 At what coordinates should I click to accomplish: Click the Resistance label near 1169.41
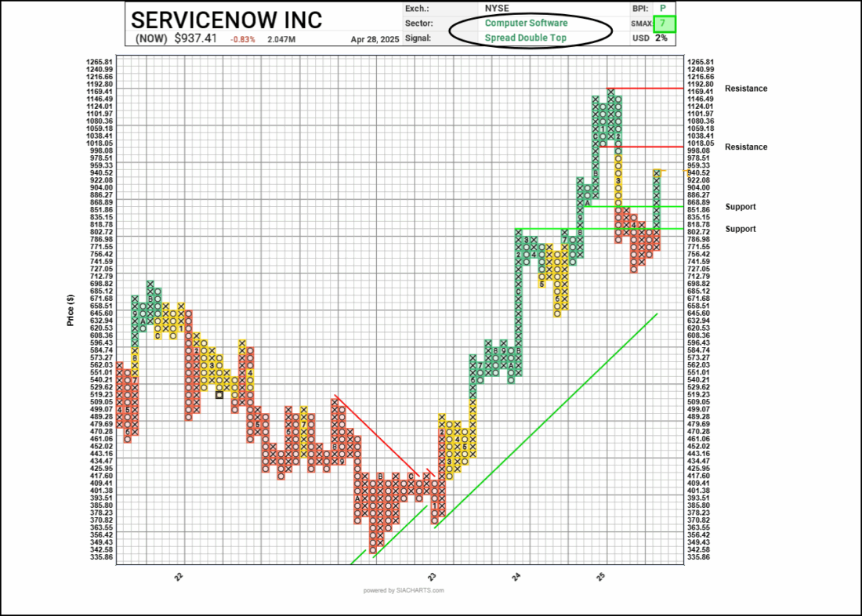click(x=746, y=89)
